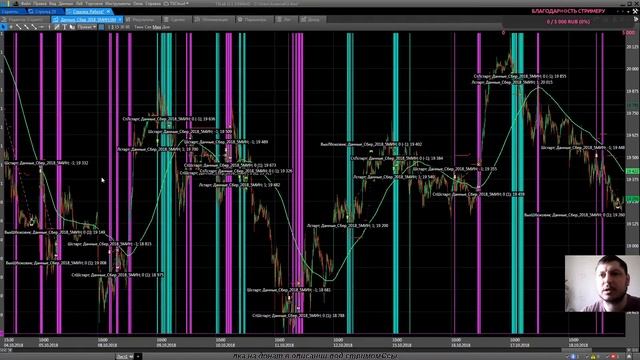This screenshot has width=640, height=360.
Task: Open the Справка menu
Action: (153, 3)
